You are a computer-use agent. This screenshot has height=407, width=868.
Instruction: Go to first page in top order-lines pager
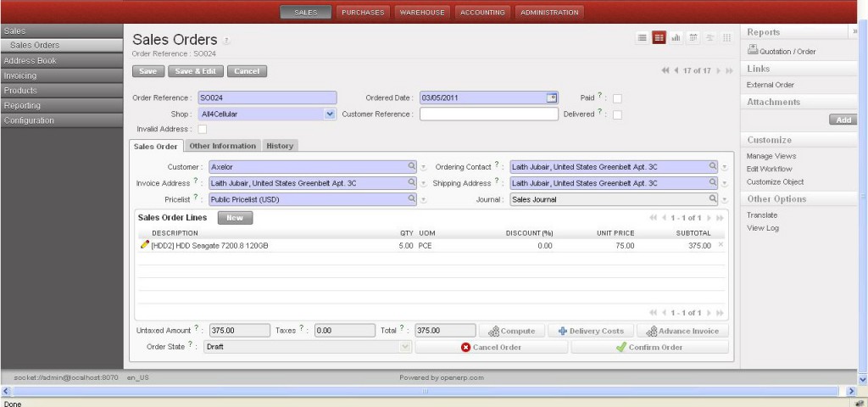tap(654, 218)
